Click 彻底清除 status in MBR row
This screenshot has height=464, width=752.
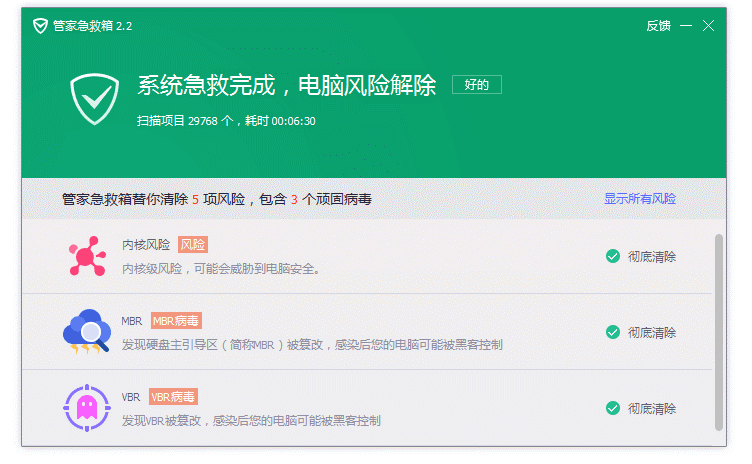click(652, 333)
